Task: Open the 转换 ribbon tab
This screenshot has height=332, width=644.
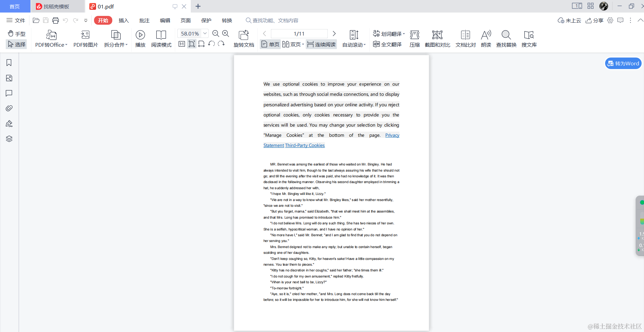Action: click(x=227, y=20)
